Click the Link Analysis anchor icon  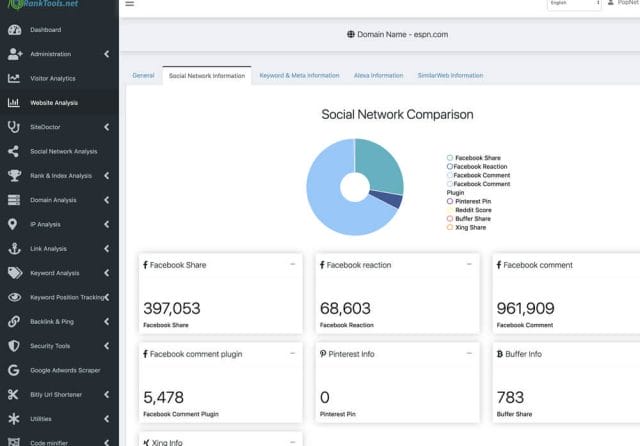click(13, 248)
